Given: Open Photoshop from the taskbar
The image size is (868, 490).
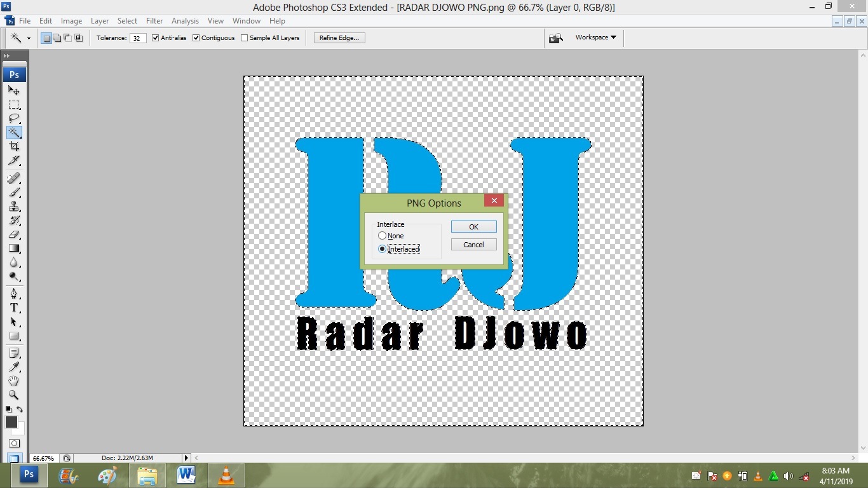Looking at the screenshot, I should [x=29, y=475].
